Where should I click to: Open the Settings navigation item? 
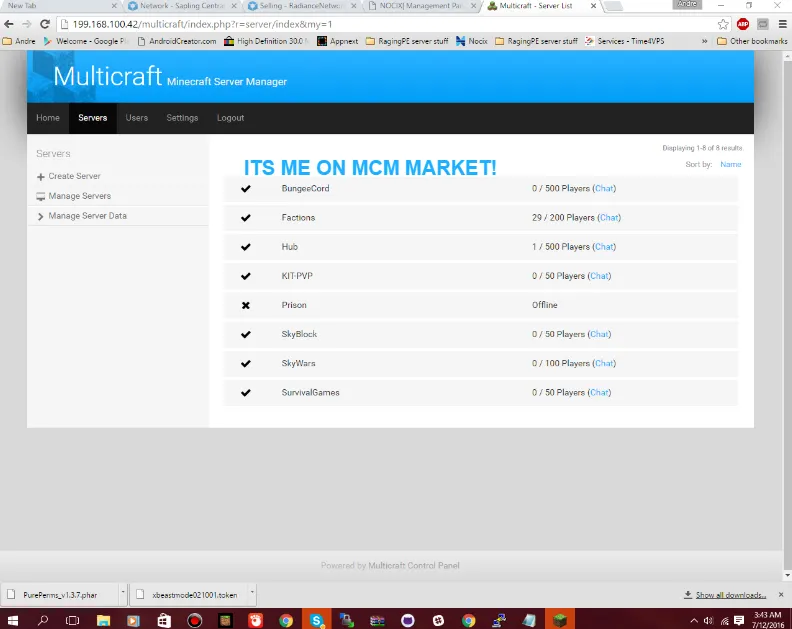coord(182,118)
